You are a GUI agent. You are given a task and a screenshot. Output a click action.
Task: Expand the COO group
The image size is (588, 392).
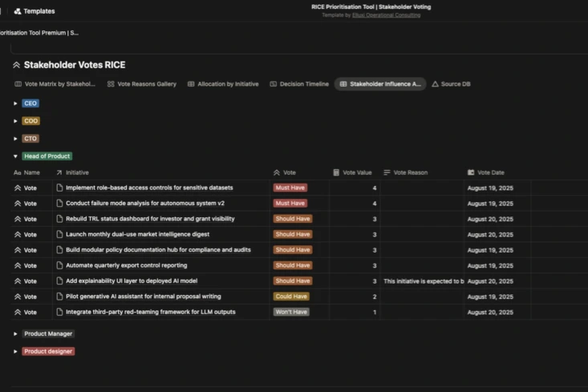pyautogui.click(x=15, y=121)
